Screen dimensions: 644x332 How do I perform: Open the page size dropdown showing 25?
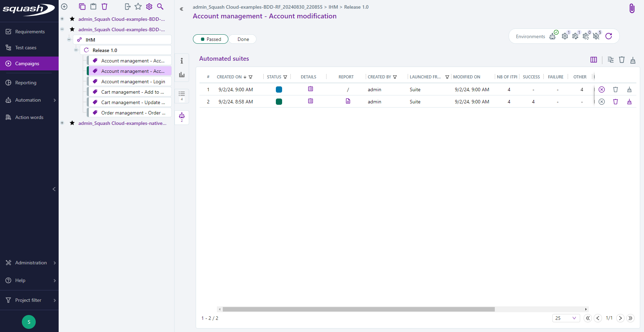(566, 318)
